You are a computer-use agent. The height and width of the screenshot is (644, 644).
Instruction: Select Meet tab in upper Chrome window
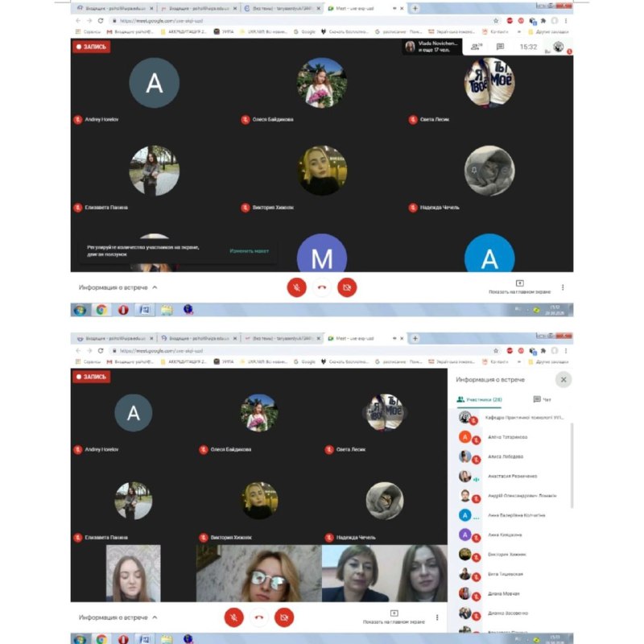(365, 8)
